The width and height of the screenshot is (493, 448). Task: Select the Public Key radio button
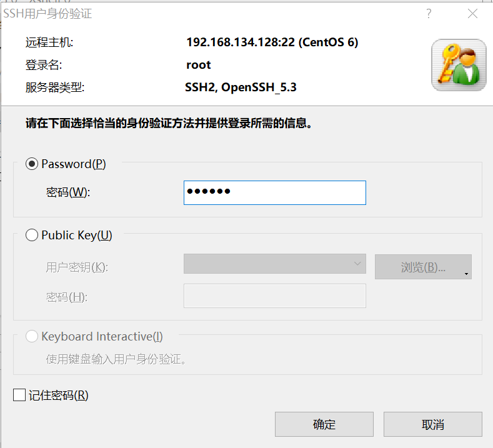coord(32,235)
